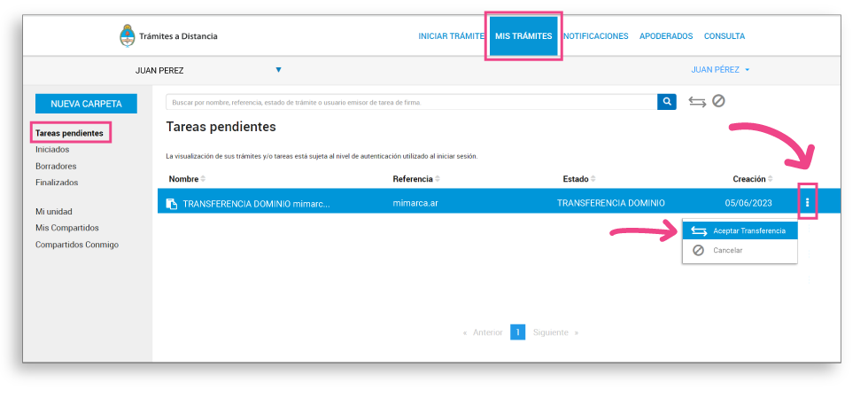Switch to the MIS TRÁMITES tab
This screenshot has height=398, width=868.
click(x=523, y=36)
